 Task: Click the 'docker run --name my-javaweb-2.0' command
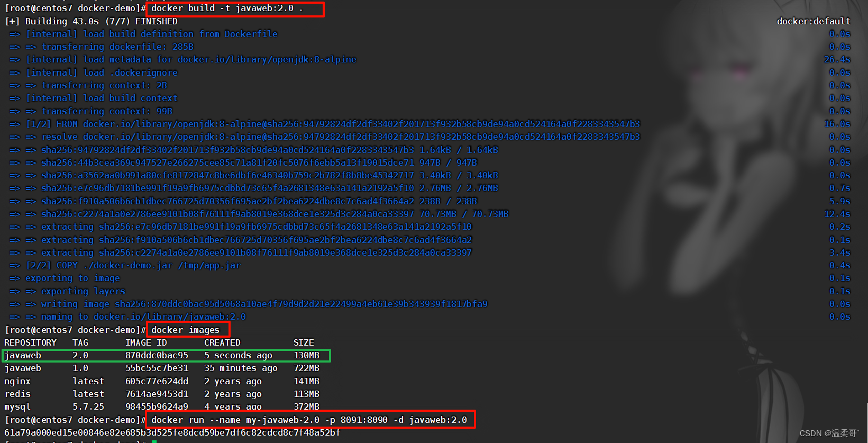coord(309,420)
